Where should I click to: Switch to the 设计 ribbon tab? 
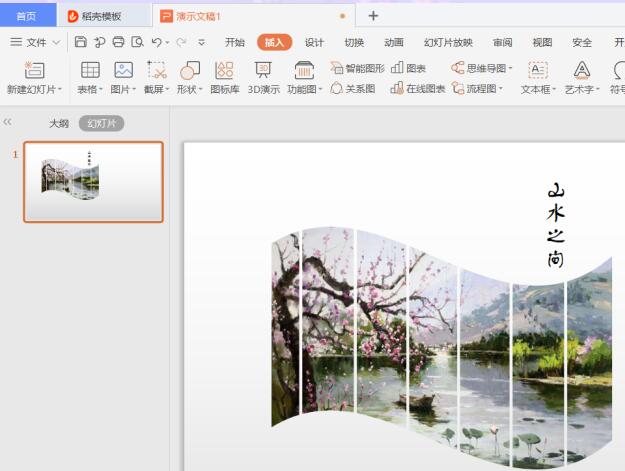(314, 42)
